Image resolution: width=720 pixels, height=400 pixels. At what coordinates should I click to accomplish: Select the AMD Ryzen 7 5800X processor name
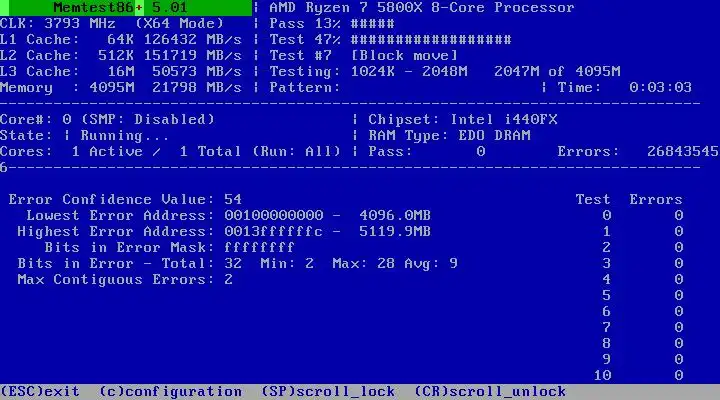click(x=422, y=8)
